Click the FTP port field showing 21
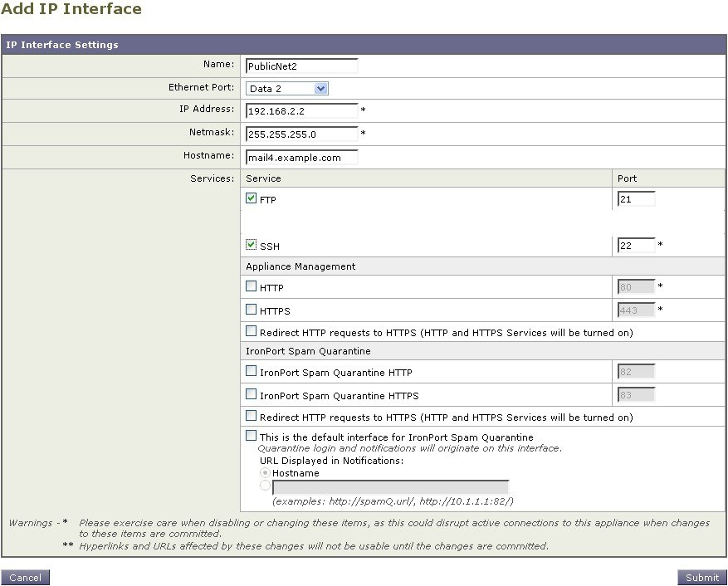Screen dimensions: 728x586 click(635, 198)
